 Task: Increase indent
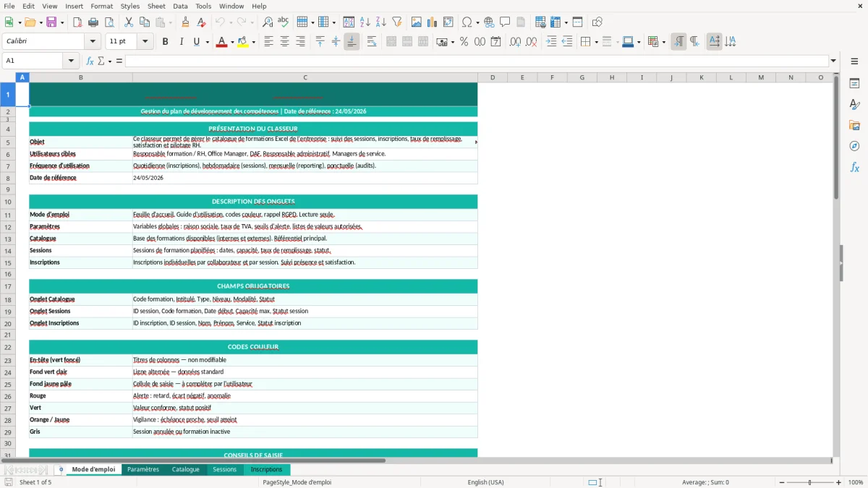pos(551,42)
